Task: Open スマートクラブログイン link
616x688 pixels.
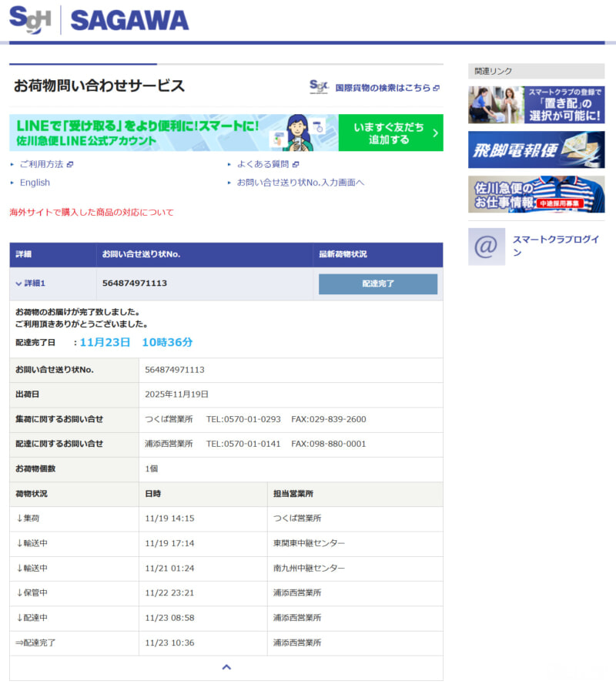Action: click(555, 246)
